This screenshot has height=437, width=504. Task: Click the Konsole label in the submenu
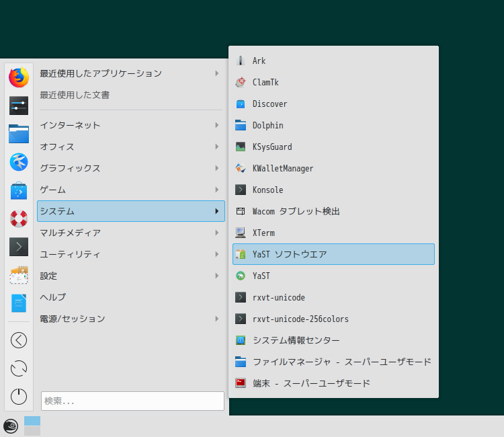point(267,190)
